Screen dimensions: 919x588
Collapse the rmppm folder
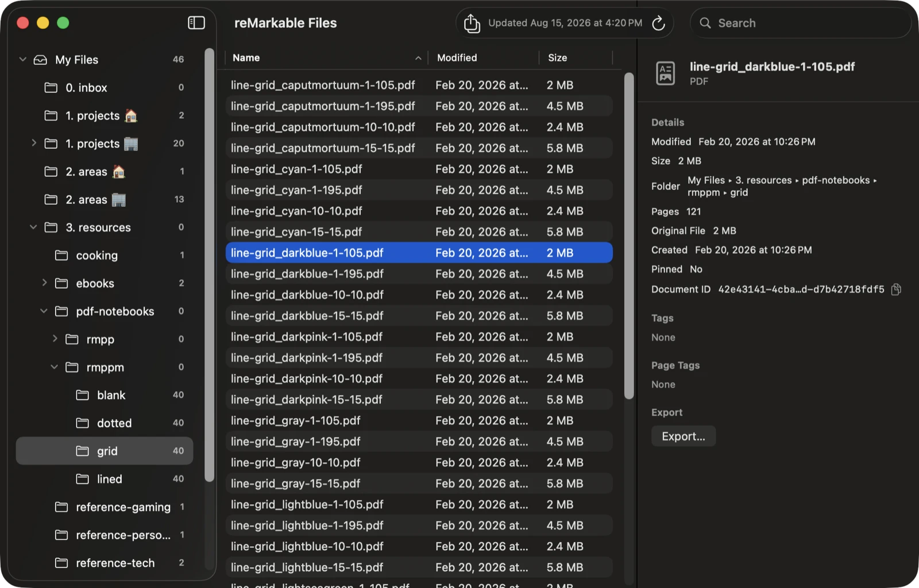click(x=54, y=367)
